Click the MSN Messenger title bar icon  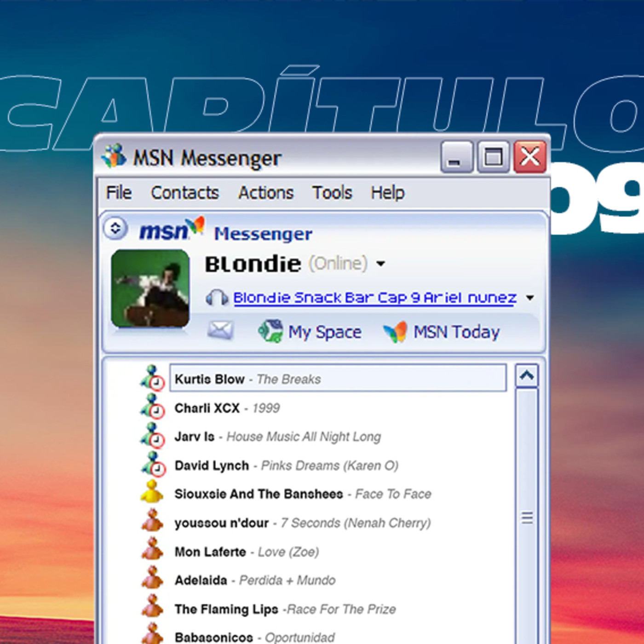(114, 156)
